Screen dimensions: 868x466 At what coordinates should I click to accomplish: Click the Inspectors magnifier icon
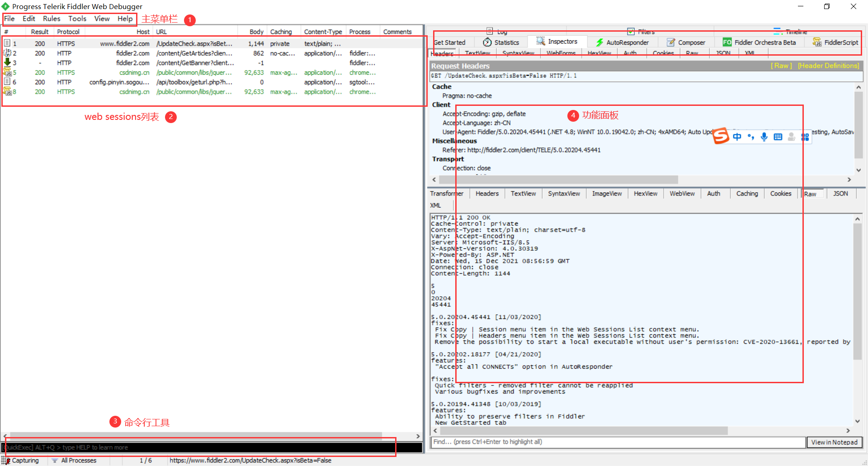541,41
